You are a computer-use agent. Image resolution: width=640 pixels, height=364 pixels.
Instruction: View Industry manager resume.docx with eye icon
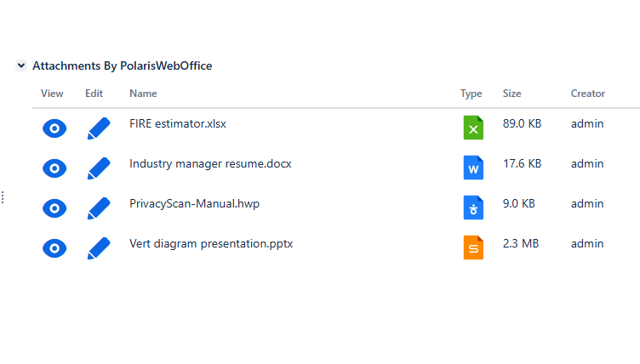pyautogui.click(x=54, y=168)
